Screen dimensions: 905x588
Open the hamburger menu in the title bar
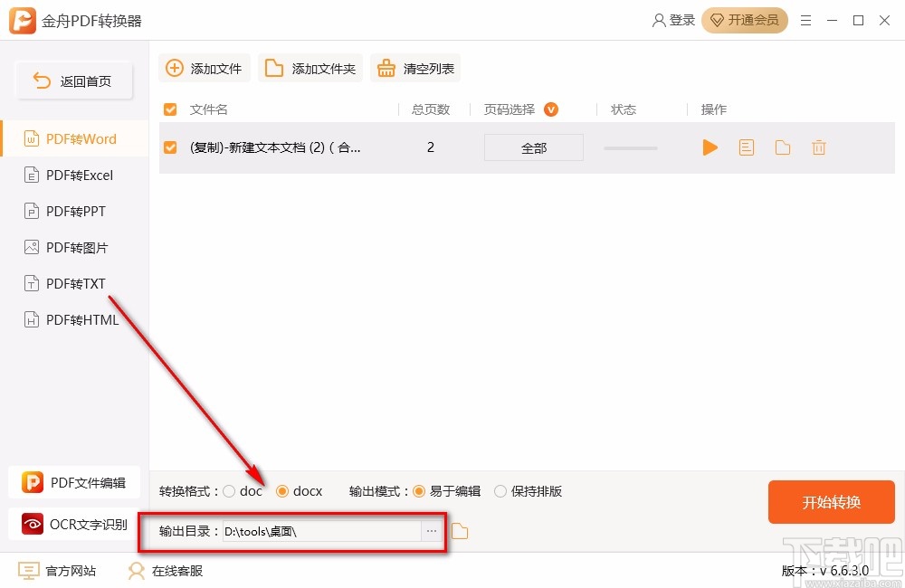click(806, 20)
